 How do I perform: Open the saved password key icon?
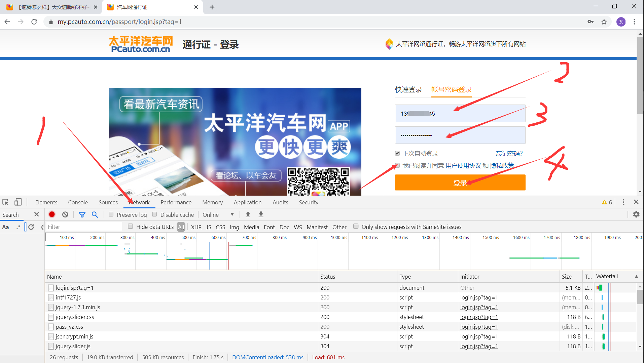tap(591, 22)
